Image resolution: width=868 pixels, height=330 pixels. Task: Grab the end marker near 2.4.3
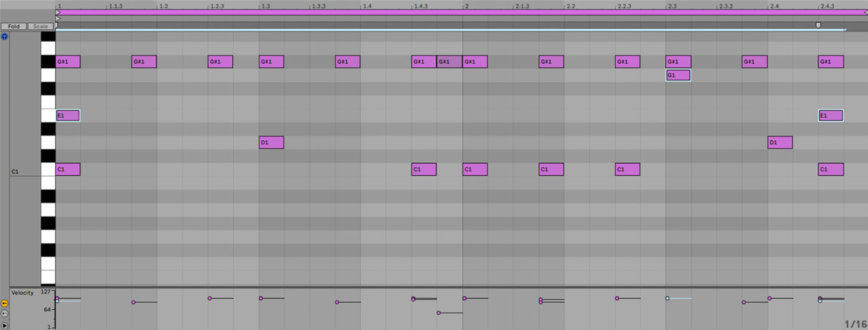tap(818, 25)
